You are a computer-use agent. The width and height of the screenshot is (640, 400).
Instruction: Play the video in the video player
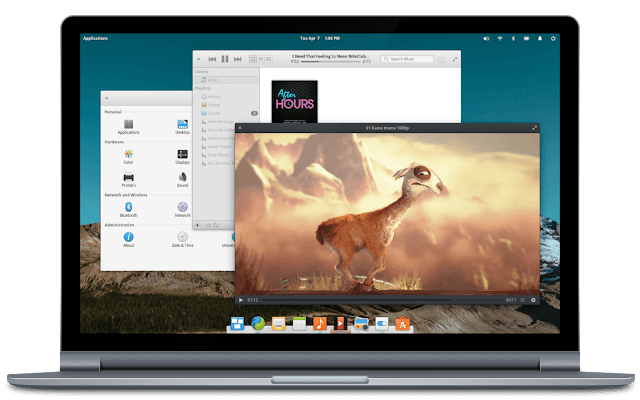(x=241, y=300)
